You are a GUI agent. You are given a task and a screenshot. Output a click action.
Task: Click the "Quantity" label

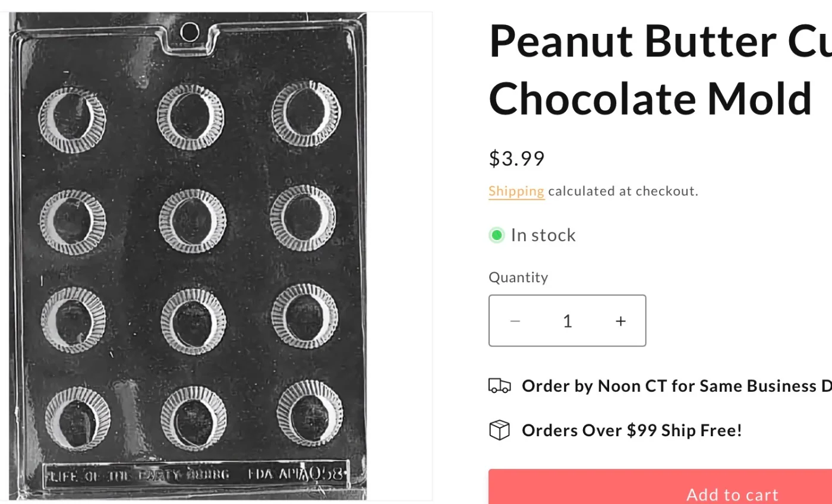[x=518, y=278]
